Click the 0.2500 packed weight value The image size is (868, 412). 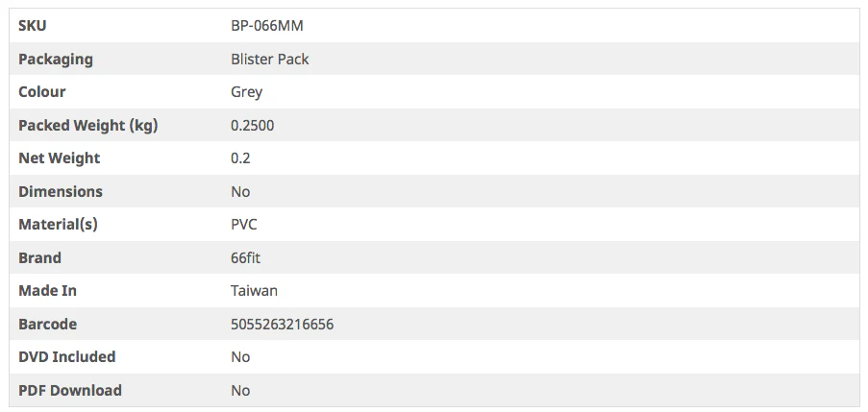pyautogui.click(x=253, y=125)
